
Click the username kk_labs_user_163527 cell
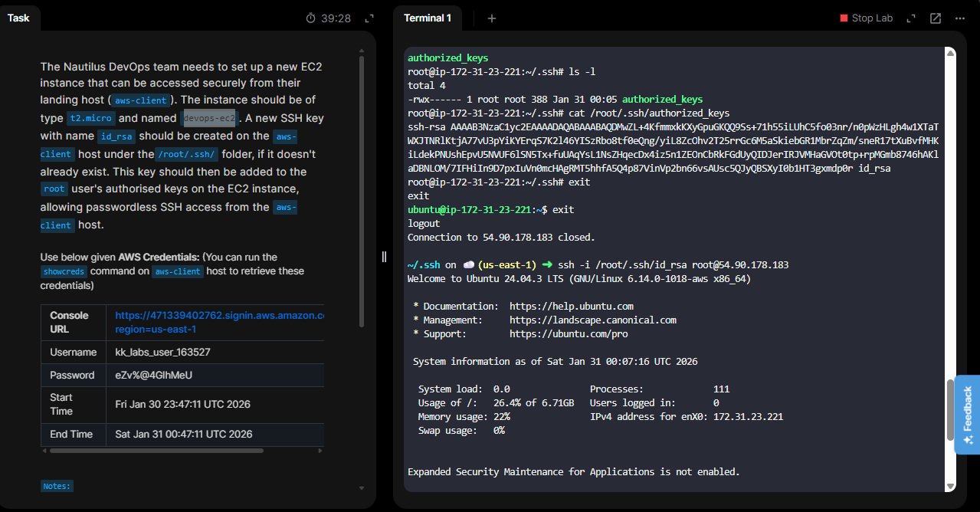[x=162, y=353]
